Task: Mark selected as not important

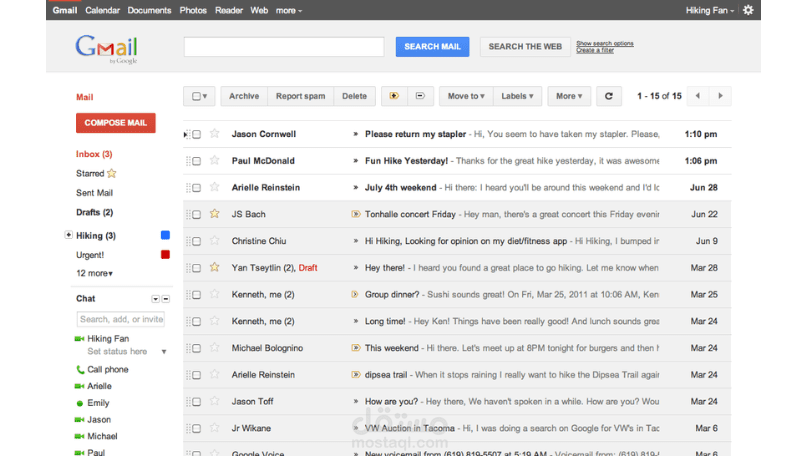Action: tap(420, 96)
